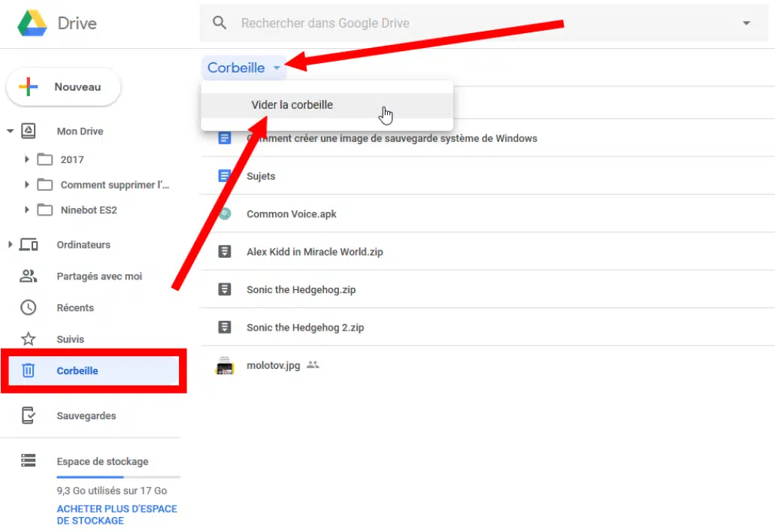Click the Partagés avec moi people icon
The width and height of the screenshot is (775, 532).
(28, 276)
